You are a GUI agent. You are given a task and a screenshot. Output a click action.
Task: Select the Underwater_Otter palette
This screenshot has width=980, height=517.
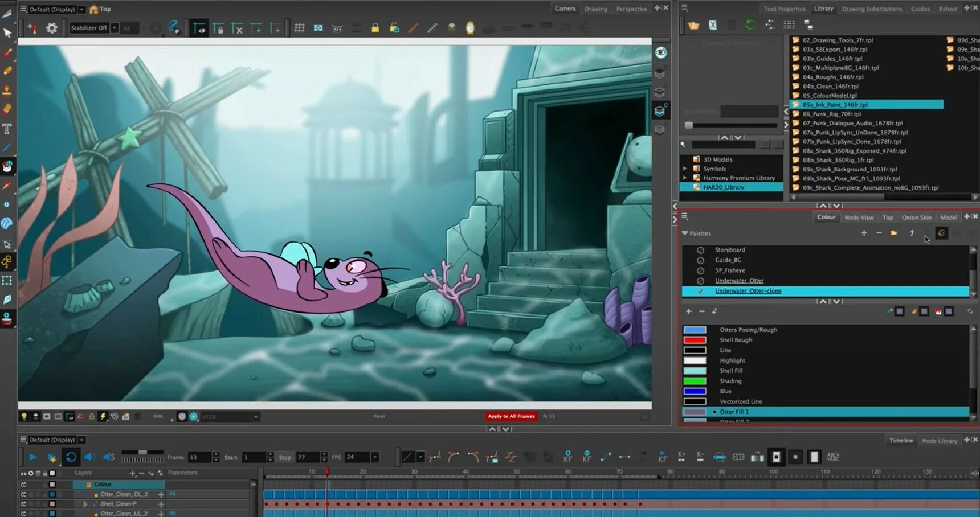(x=739, y=281)
